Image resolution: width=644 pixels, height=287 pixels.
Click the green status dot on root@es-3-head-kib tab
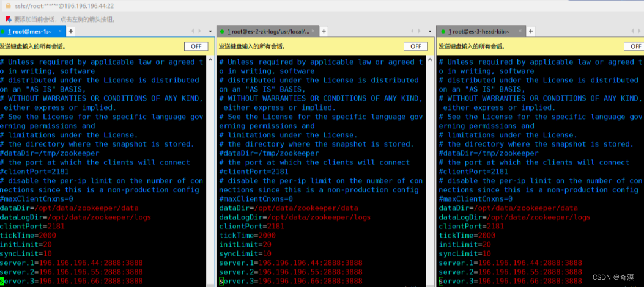click(443, 31)
